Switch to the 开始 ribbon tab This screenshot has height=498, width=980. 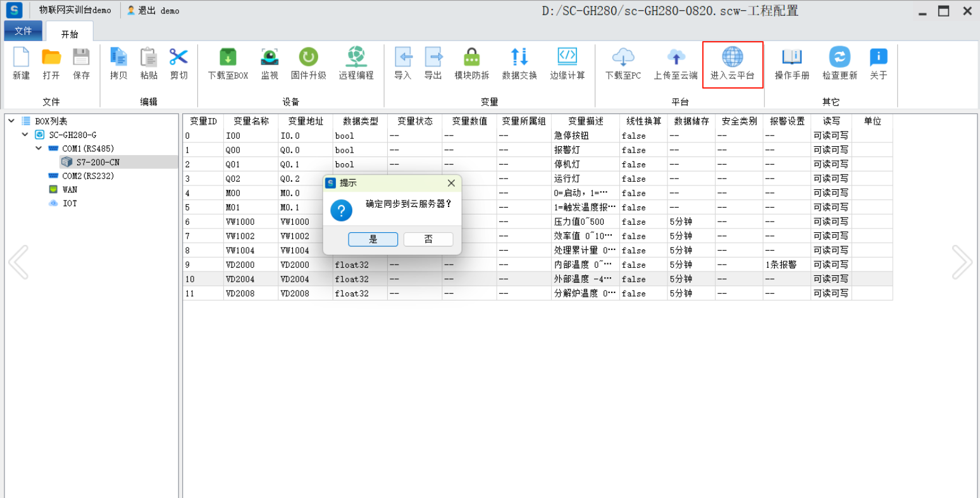70,34
